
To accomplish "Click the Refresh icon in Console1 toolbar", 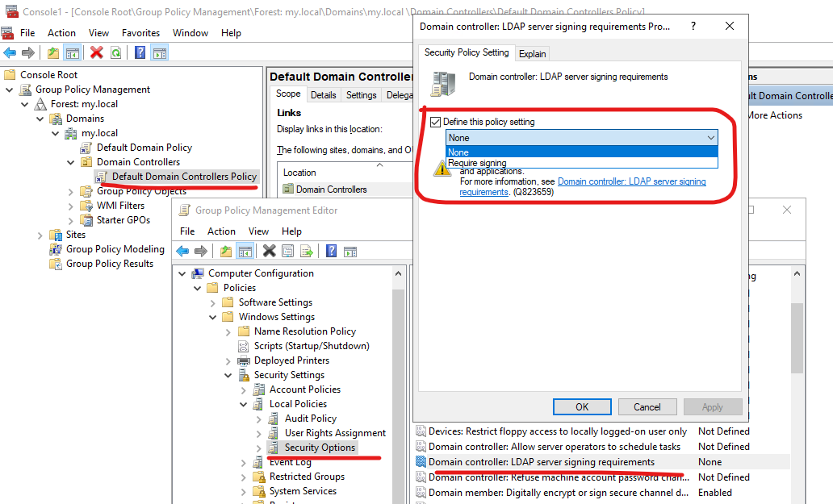I will click(116, 52).
